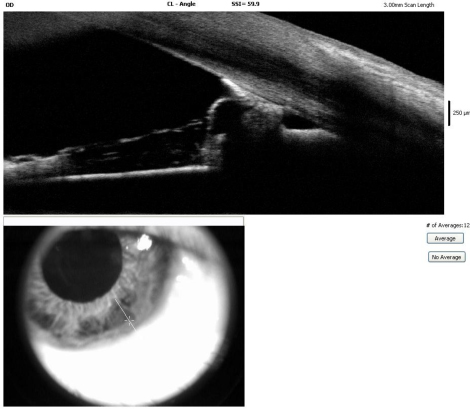The image size is (470, 412).
Task: Select the CL - Angle scan label
Action: [x=181, y=4]
